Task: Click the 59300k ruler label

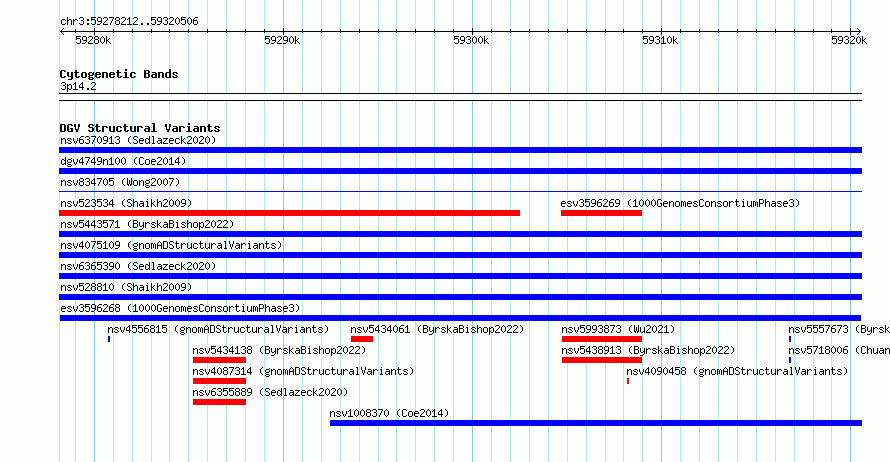Action: (471, 40)
